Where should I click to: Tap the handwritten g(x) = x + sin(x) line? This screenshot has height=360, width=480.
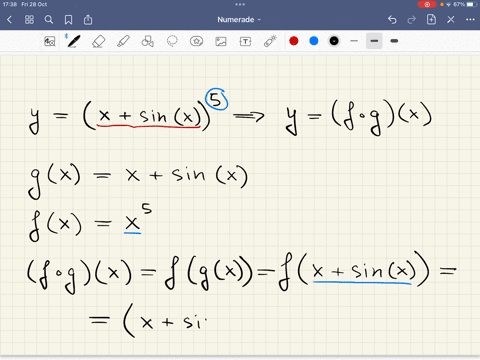coord(138,180)
